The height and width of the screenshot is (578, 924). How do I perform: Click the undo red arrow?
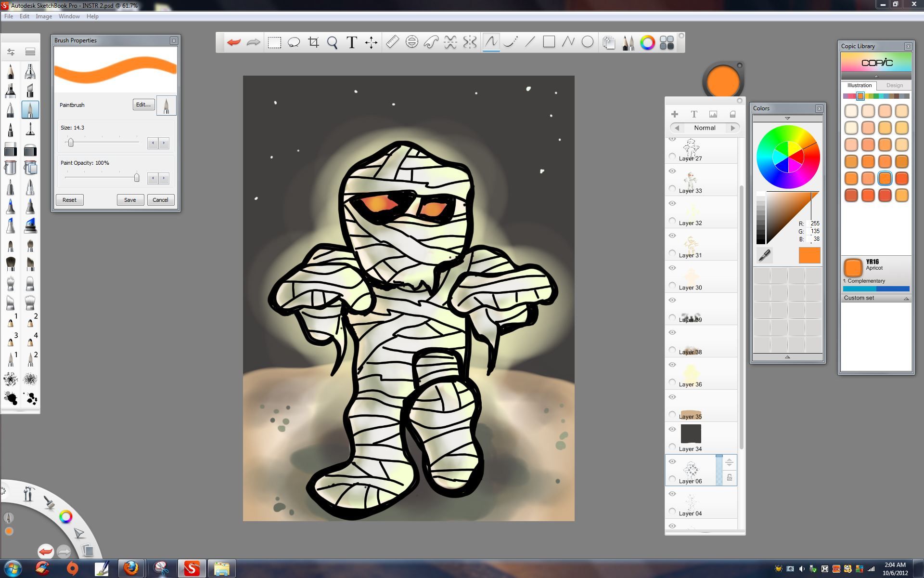point(233,42)
